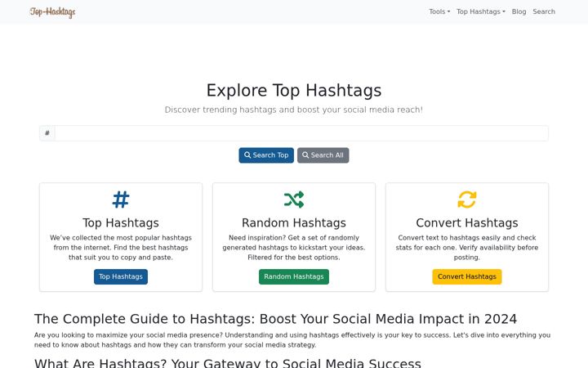Click the 'We've collected the most popular' description
The image size is (588, 368).
(x=121, y=248)
